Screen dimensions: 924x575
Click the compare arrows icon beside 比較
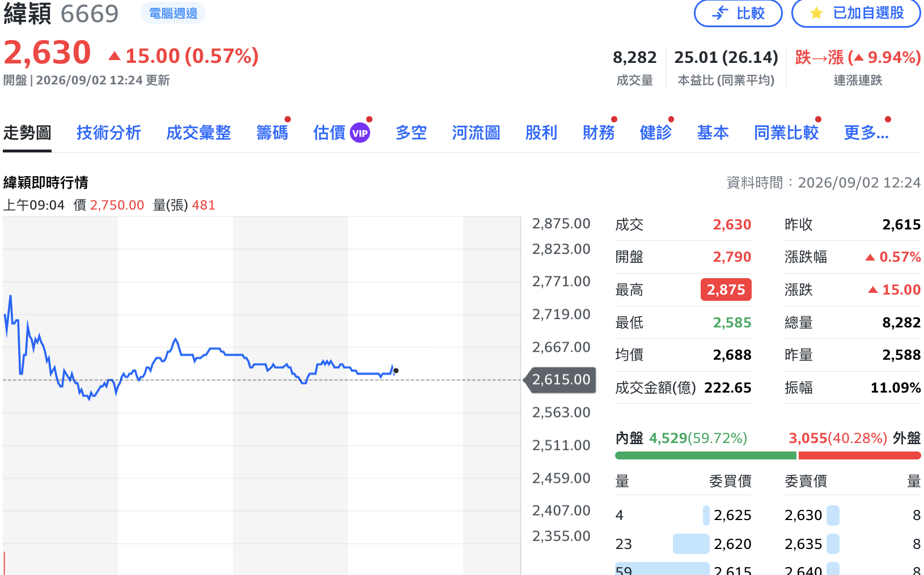(x=720, y=13)
